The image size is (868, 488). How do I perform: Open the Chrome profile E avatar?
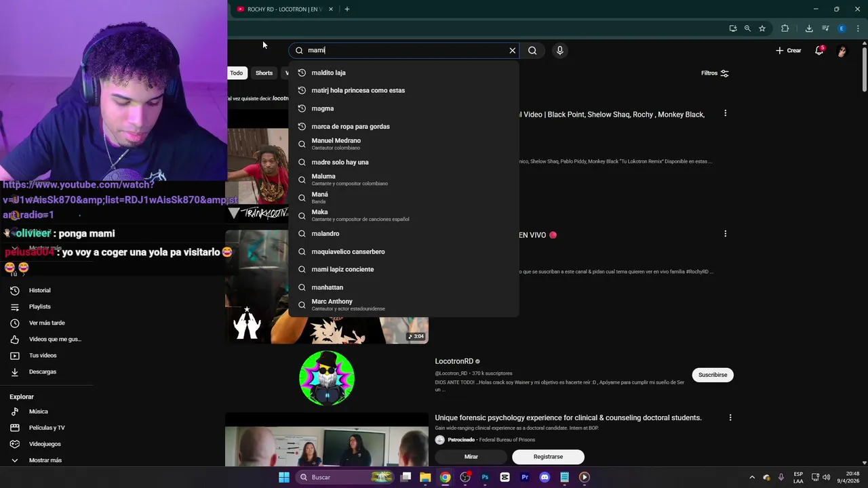click(x=842, y=28)
